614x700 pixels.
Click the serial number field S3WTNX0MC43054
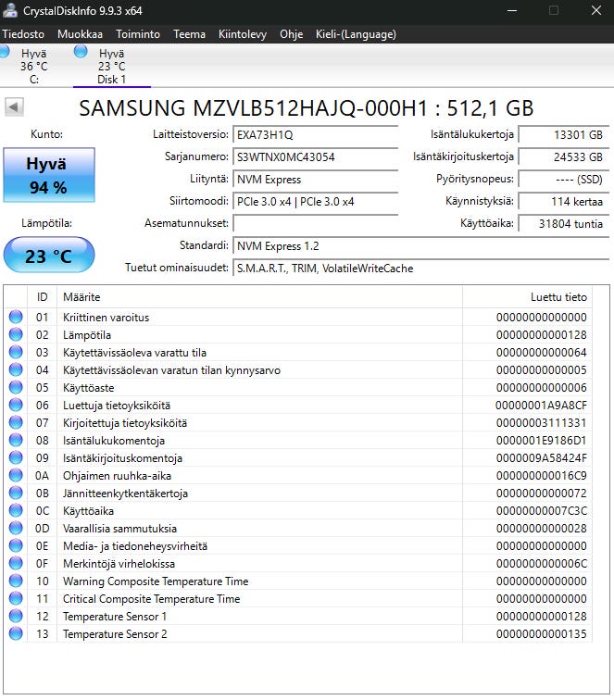click(315, 157)
